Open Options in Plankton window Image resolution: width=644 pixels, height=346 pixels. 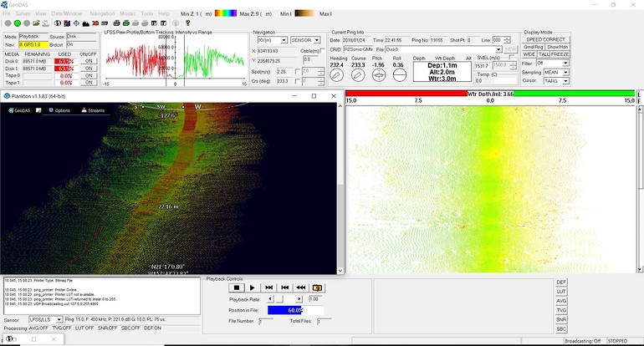[59, 110]
